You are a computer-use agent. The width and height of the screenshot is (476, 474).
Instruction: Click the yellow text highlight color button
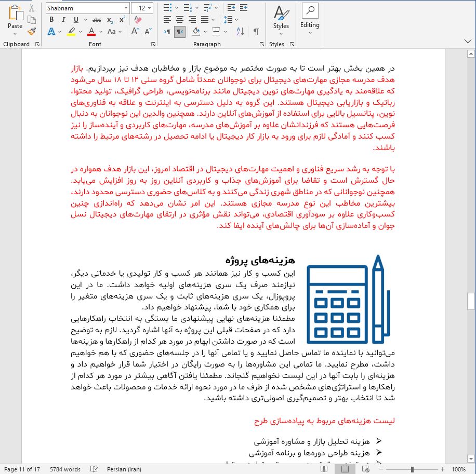pyautogui.click(x=71, y=32)
